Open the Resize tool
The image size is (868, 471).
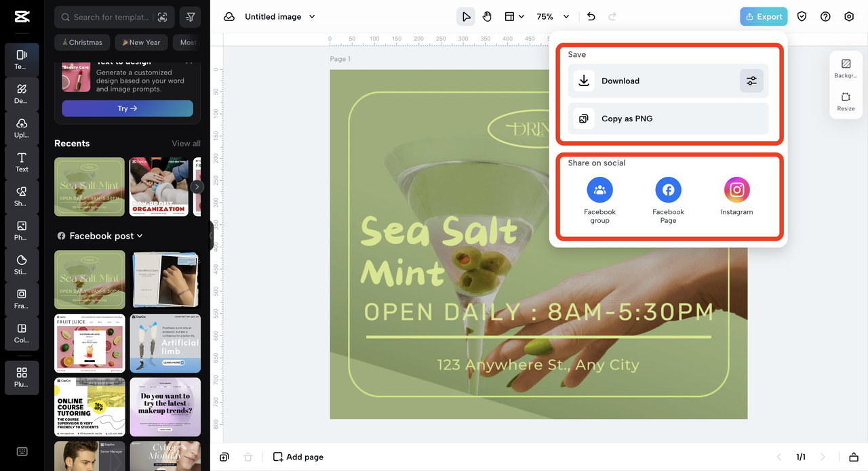pyautogui.click(x=846, y=101)
